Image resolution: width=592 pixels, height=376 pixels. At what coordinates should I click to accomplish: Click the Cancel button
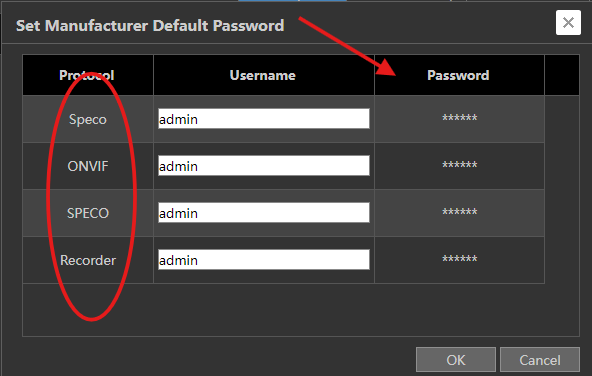540,360
